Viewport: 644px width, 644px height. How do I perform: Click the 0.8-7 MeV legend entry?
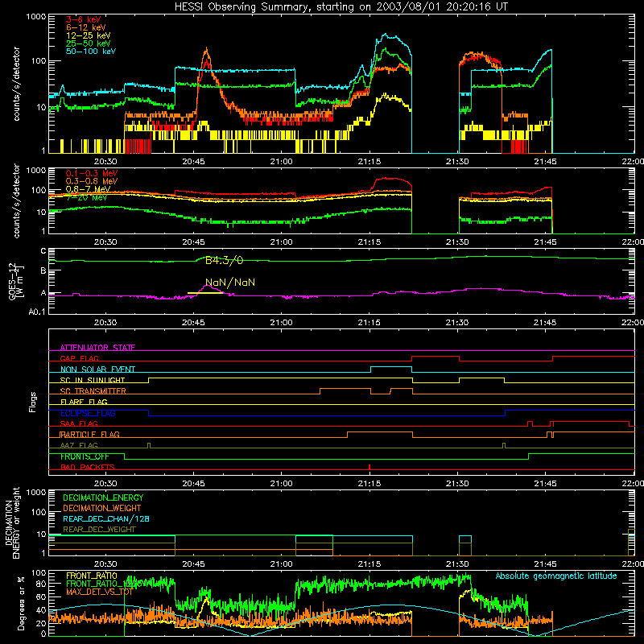[x=89, y=189]
